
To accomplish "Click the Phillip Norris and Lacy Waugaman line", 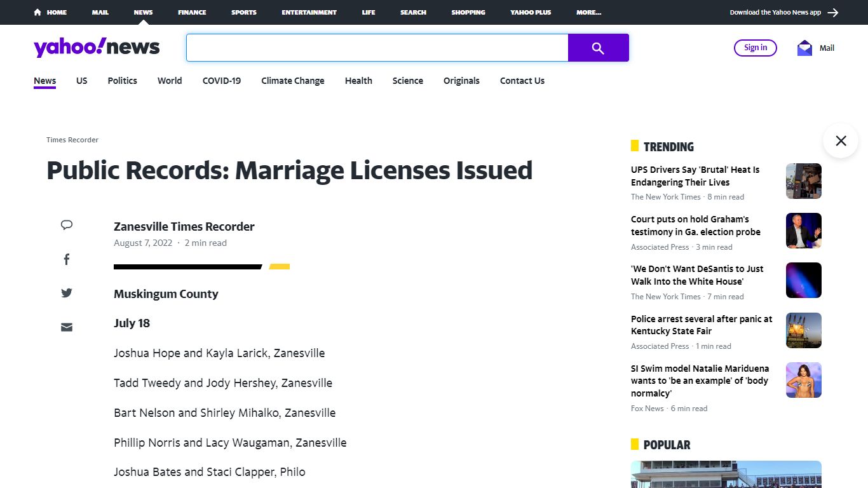I will point(230,443).
